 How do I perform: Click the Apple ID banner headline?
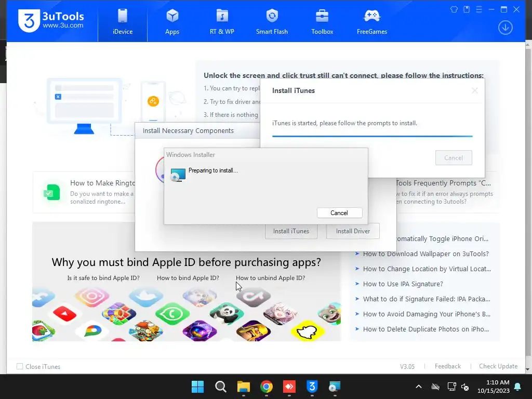(x=187, y=262)
